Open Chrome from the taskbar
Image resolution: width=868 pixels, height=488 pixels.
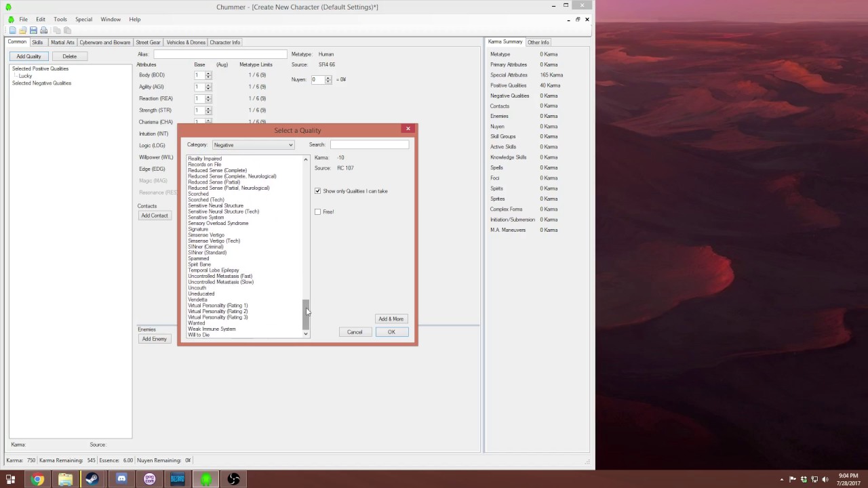[37, 479]
